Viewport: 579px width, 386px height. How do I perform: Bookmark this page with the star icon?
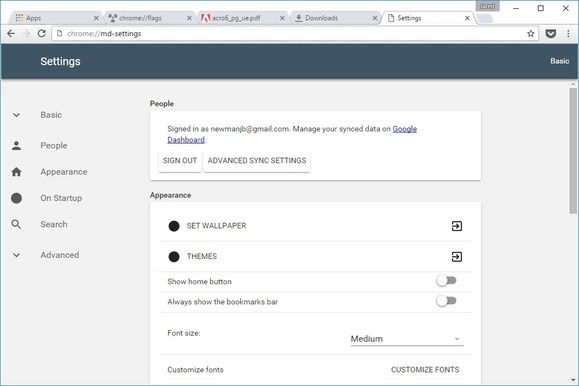531,34
